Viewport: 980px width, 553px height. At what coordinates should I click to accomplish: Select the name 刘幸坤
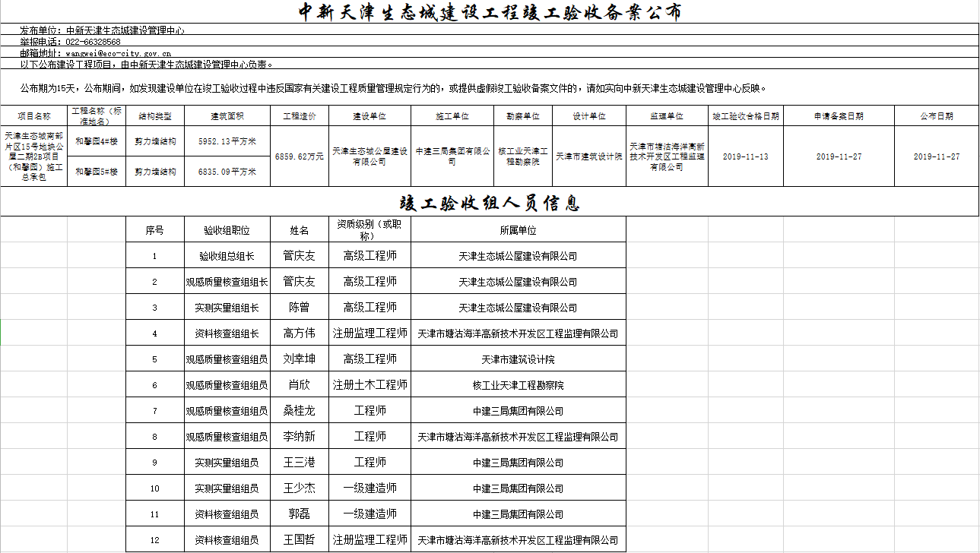pos(300,359)
